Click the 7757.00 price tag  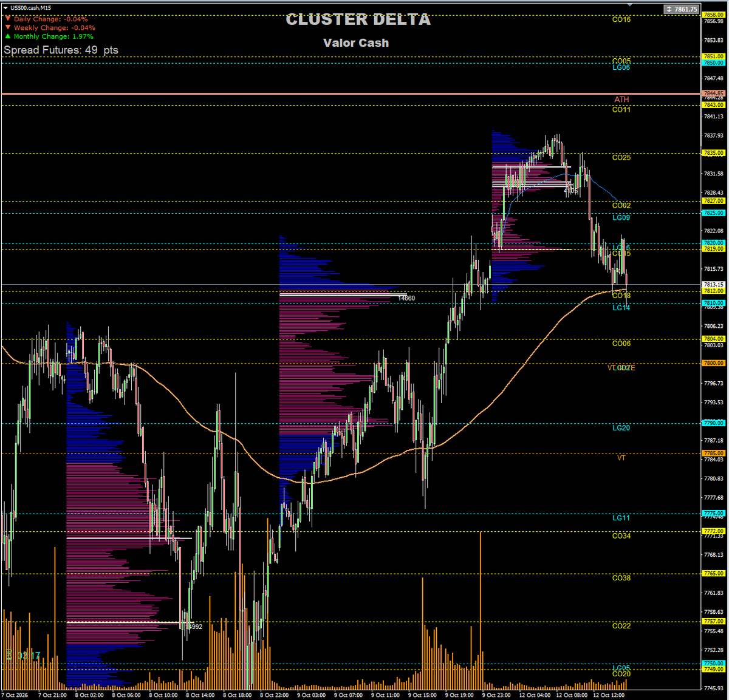713,621
